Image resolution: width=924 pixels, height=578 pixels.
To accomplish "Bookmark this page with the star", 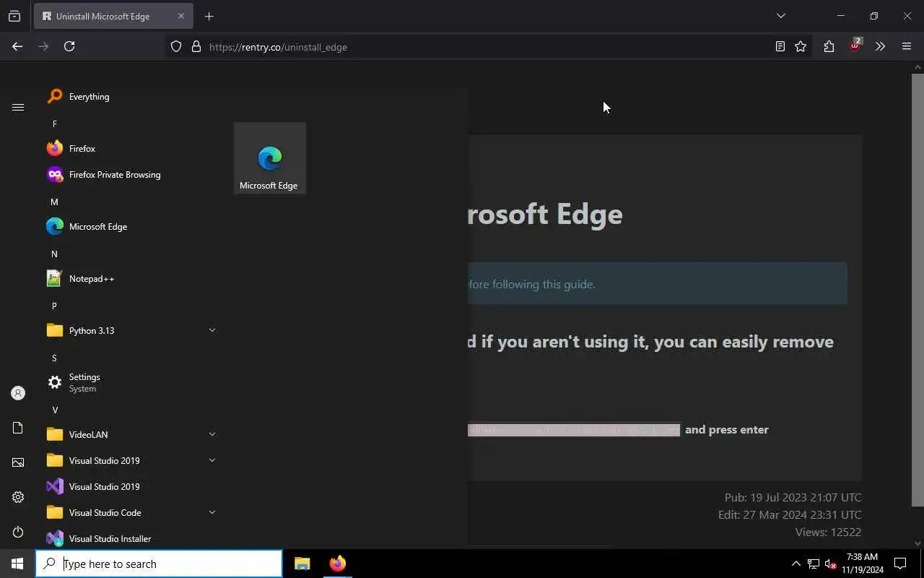I will (801, 46).
